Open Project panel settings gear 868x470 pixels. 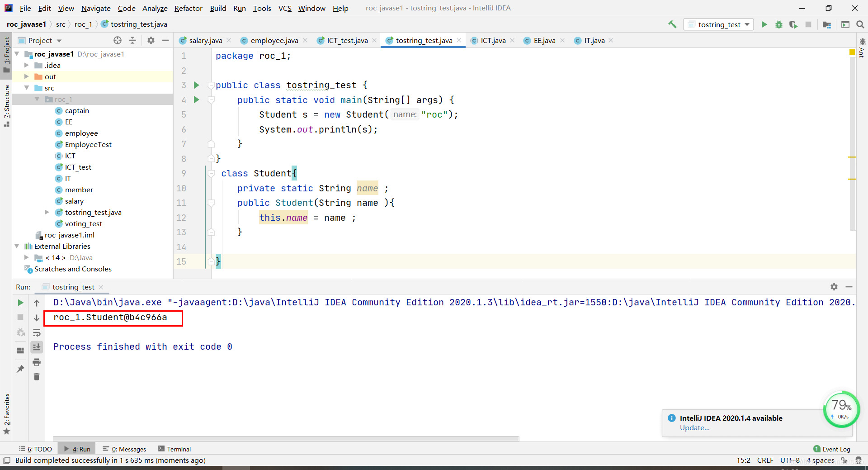[151, 40]
